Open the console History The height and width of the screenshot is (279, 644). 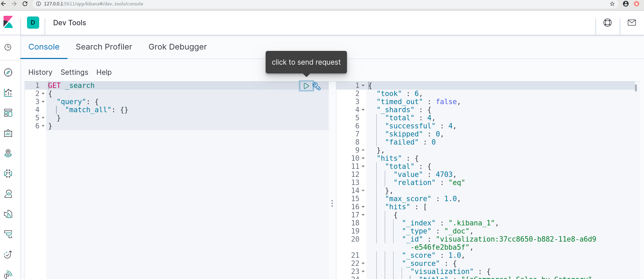[x=40, y=72]
